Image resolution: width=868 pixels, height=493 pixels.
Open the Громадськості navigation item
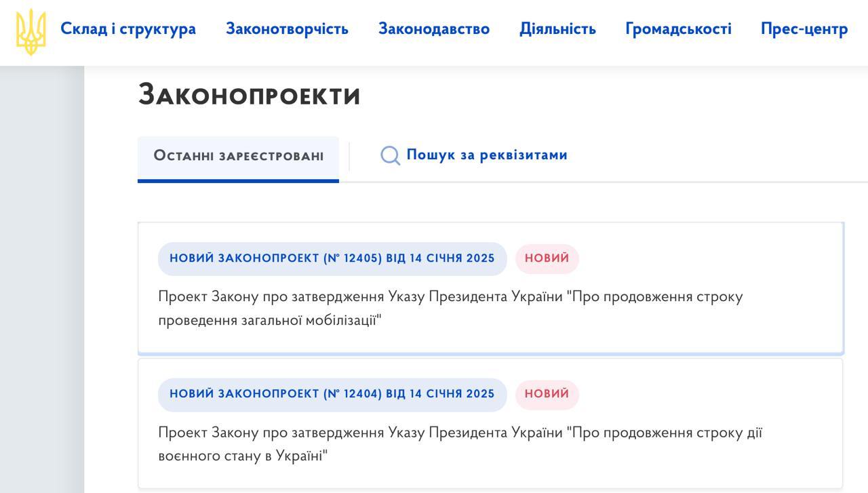(678, 29)
